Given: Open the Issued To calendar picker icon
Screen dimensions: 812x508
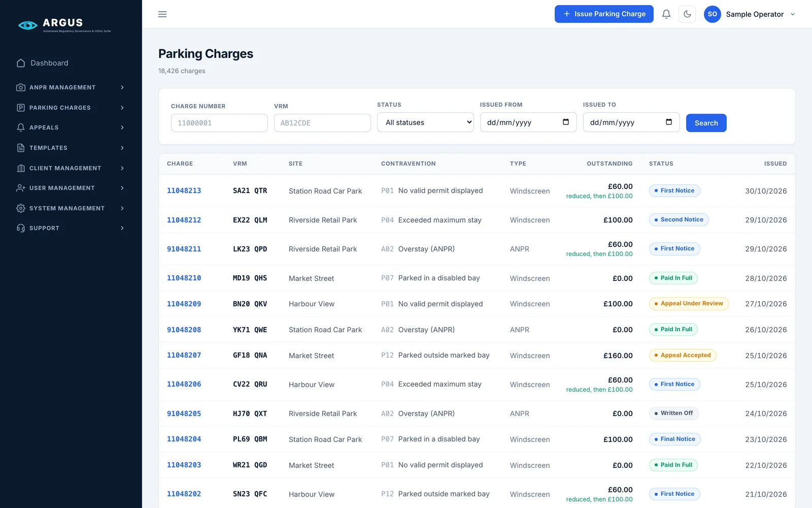Looking at the screenshot, I should click(669, 122).
